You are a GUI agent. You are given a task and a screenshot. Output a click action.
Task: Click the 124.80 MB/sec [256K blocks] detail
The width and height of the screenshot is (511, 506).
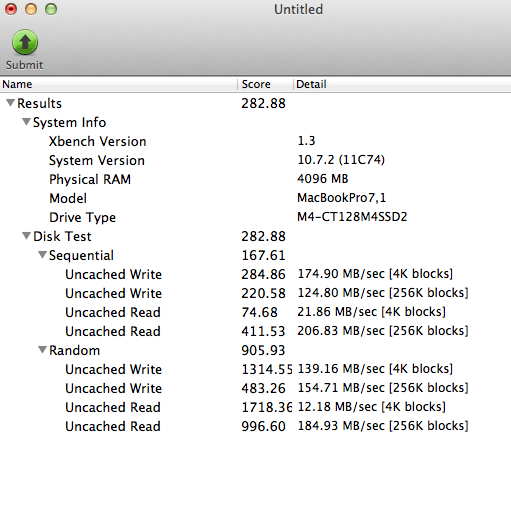(383, 293)
